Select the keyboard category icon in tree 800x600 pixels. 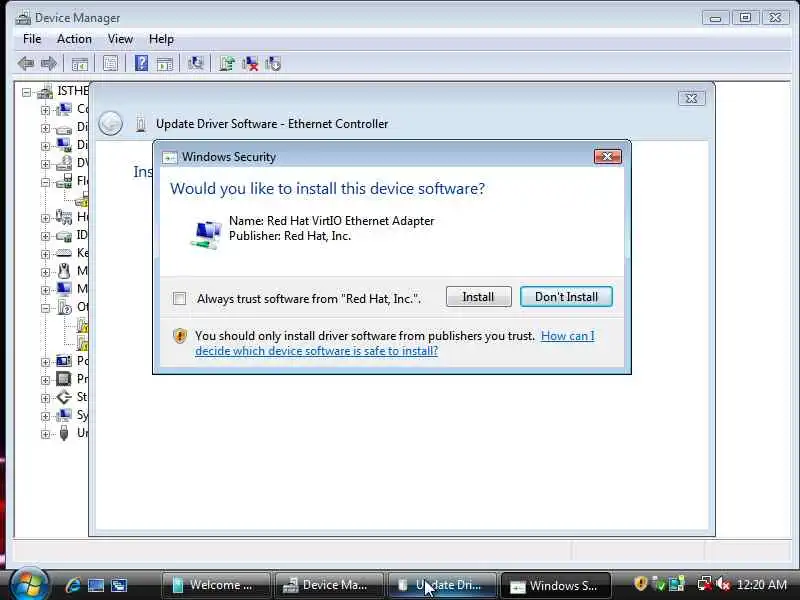pos(64,253)
